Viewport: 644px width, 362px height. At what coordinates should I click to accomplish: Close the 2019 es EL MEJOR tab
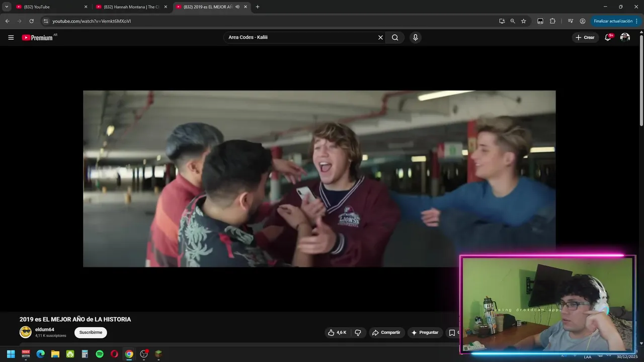(245, 7)
